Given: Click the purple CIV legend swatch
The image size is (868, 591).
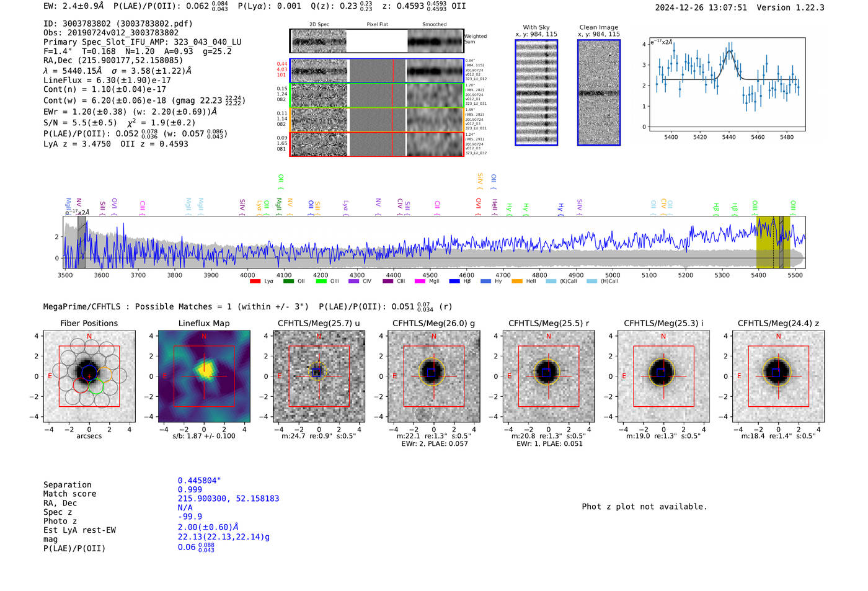Looking at the screenshot, I should point(354,282).
